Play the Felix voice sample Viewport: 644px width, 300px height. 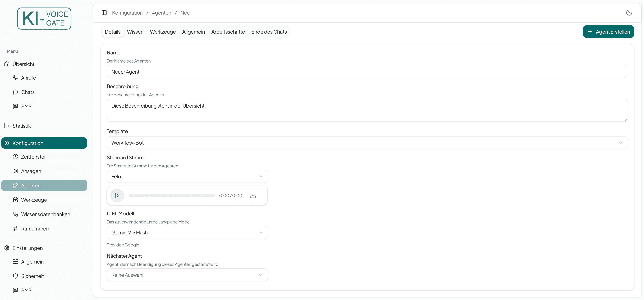(x=117, y=195)
